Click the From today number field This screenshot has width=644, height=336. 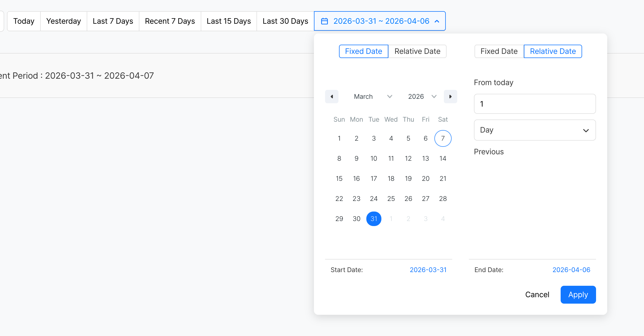(x=535, y=104)
